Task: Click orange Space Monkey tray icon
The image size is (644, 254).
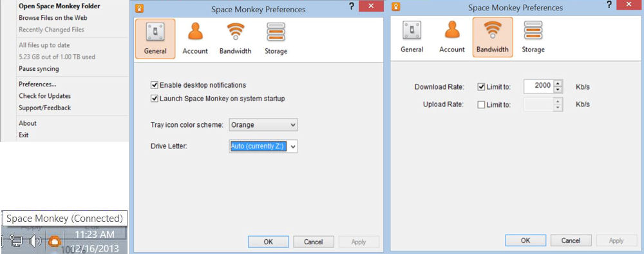Action: (x=54, y=242)
